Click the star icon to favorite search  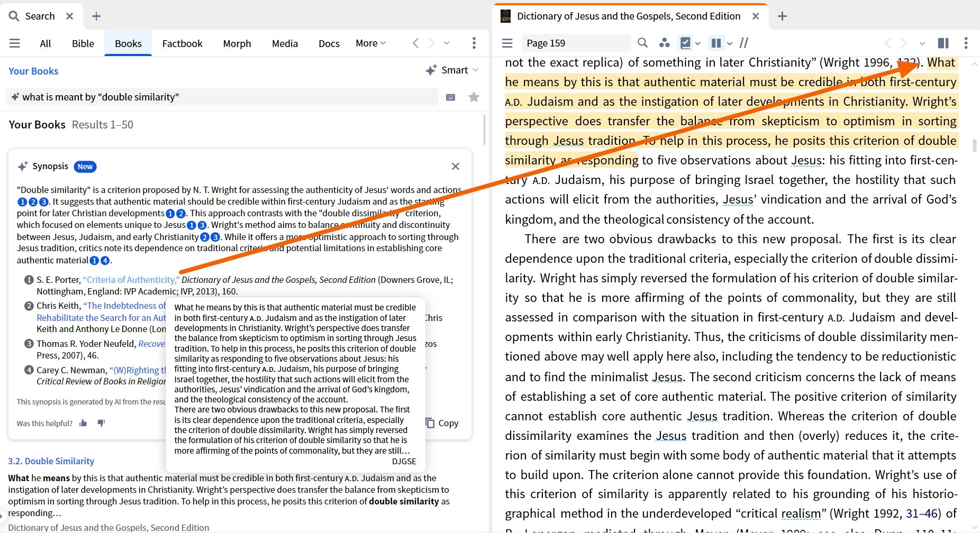(x=474, y=97)
